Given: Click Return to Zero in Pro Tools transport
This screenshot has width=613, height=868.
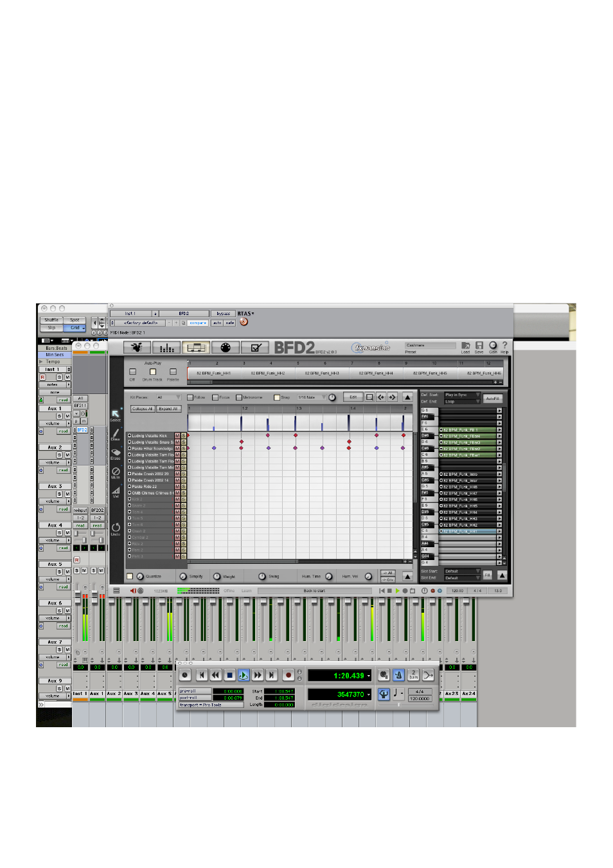Looking at the screenshot, I should pos(201,675).
